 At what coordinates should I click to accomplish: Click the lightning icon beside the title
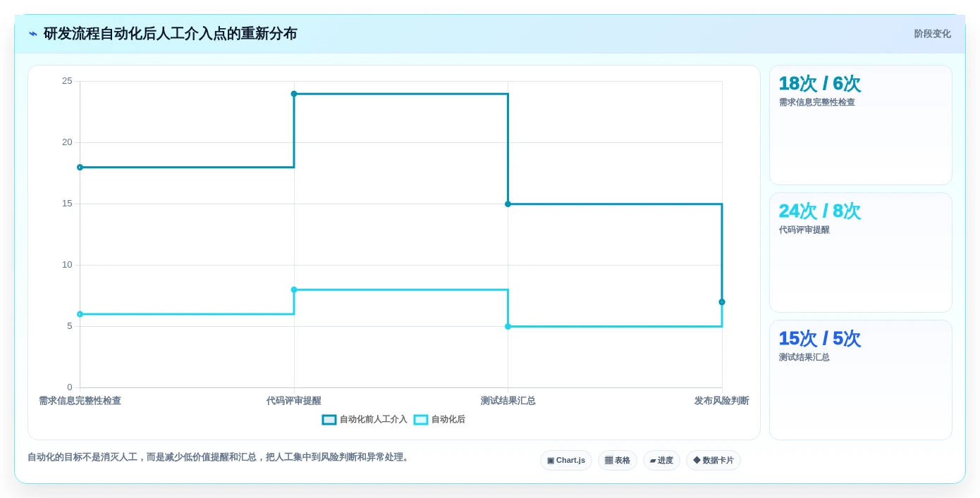(33, 34)
